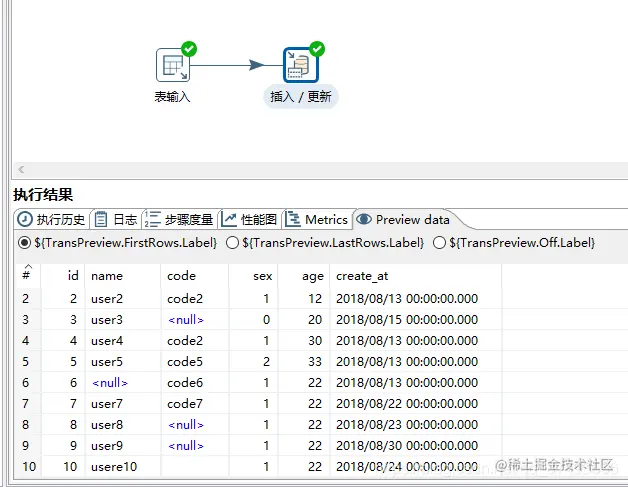
Task: Click the document icon of 日志 tab
Action: coord(101,219)
